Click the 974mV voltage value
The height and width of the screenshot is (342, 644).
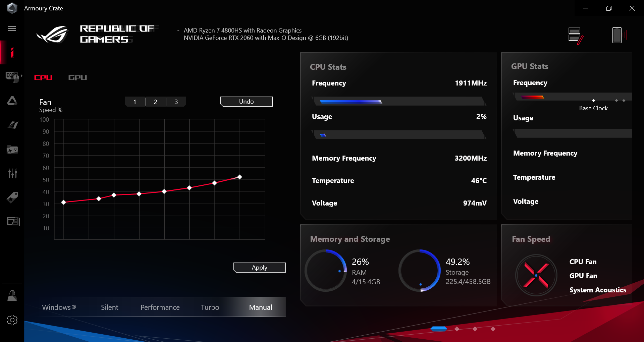(475, 203)
